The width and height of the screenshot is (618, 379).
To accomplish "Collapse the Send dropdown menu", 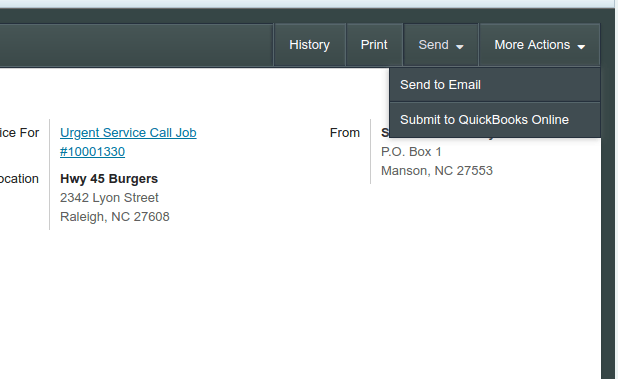I will point(441,45).
